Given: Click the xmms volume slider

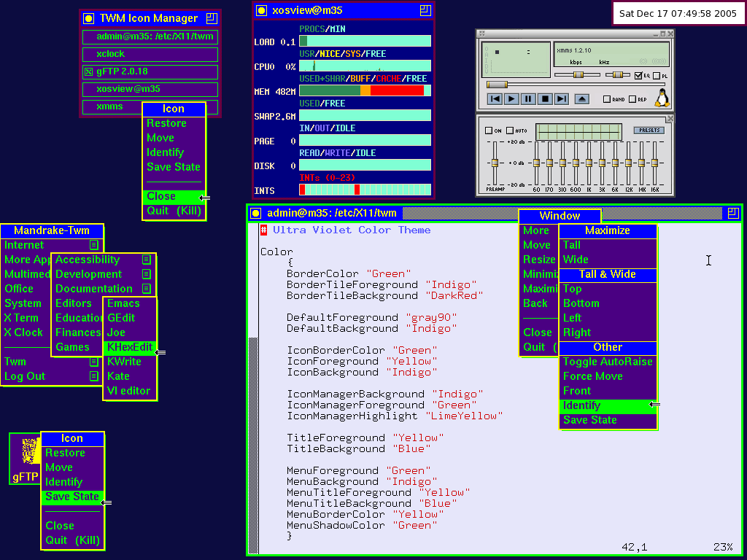Looking at the screenshot, I should coord(578,75).
